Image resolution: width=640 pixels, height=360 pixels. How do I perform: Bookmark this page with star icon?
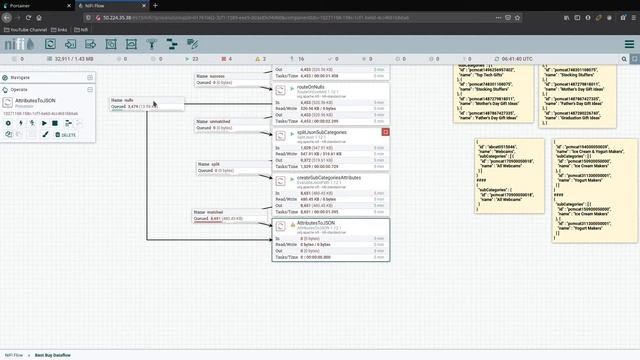pos(518,18)
